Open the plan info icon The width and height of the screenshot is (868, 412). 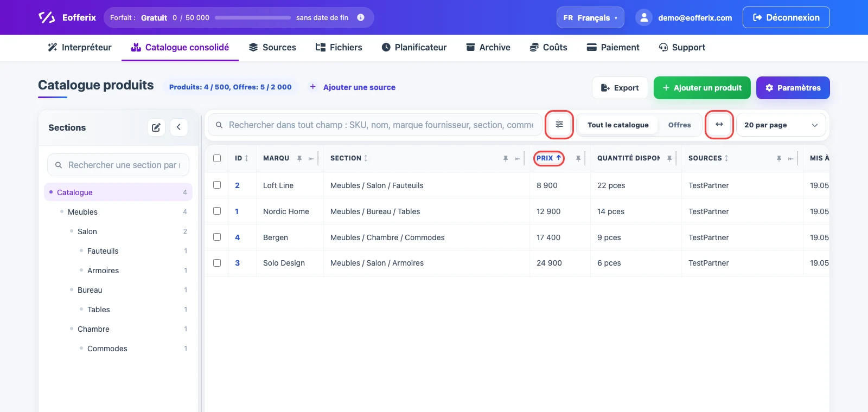click(361, 17)
